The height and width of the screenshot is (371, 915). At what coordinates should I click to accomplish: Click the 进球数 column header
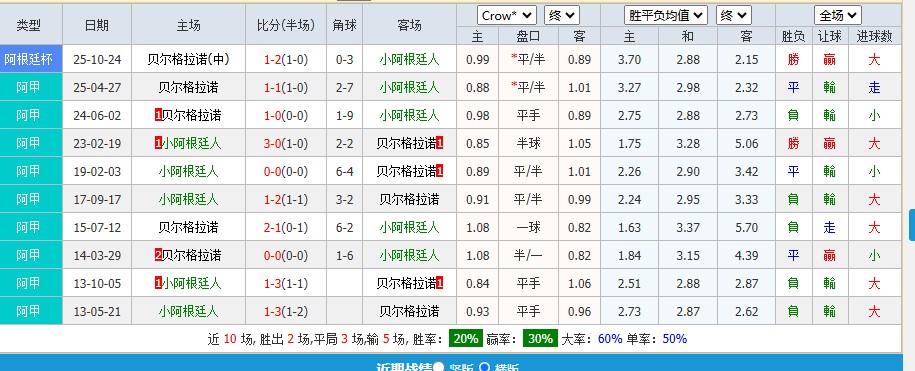click(x=874, y=36)
